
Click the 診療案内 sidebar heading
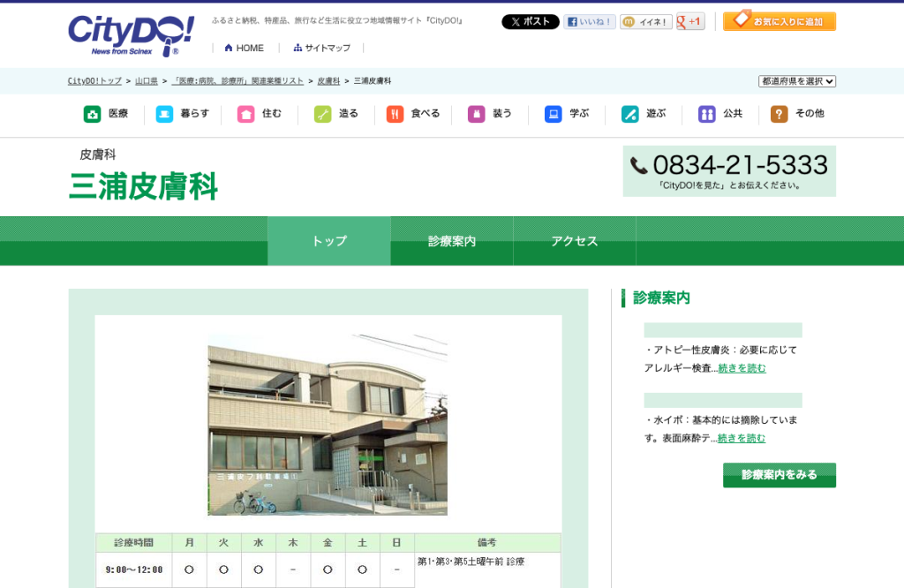coord(661,298)
